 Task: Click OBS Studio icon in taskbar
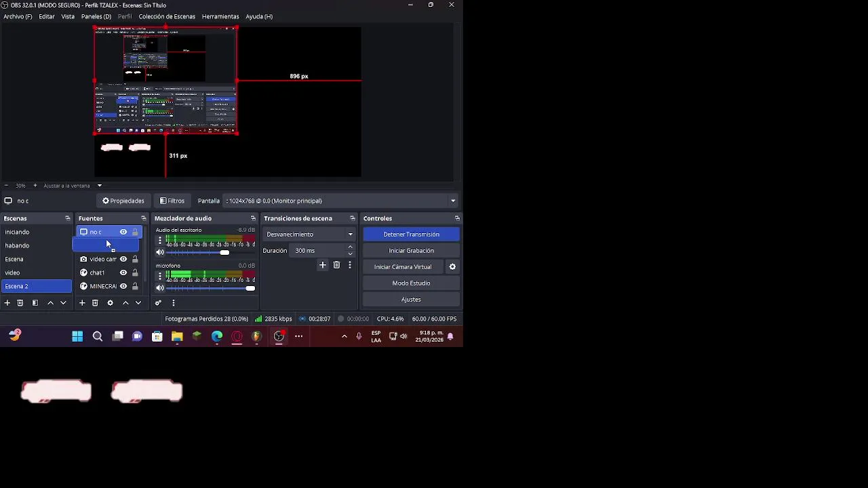point(279,336)
